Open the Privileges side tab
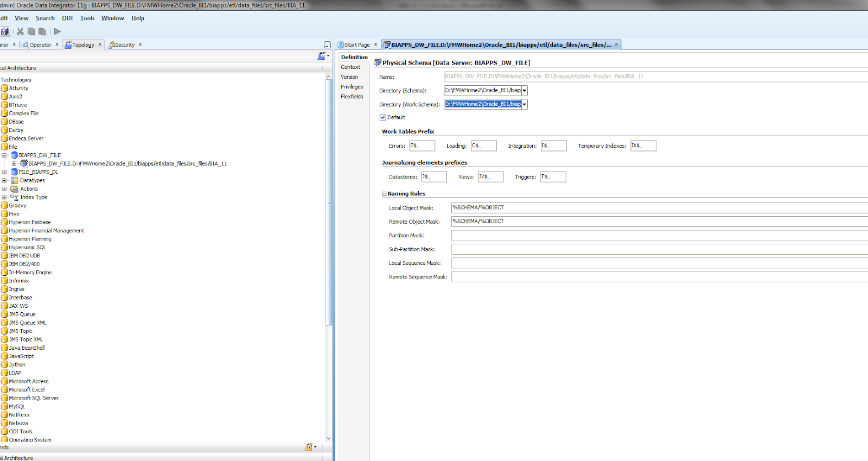 (x=352, y=87)
